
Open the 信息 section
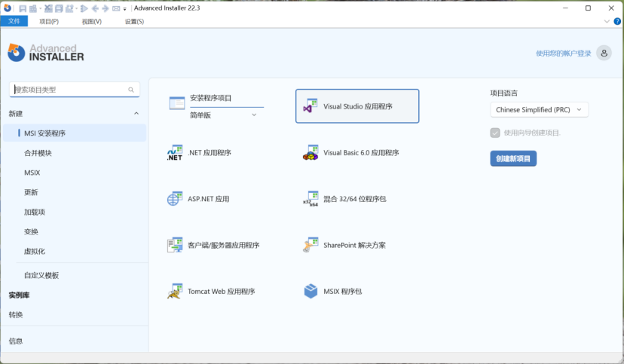click(16, 341)
